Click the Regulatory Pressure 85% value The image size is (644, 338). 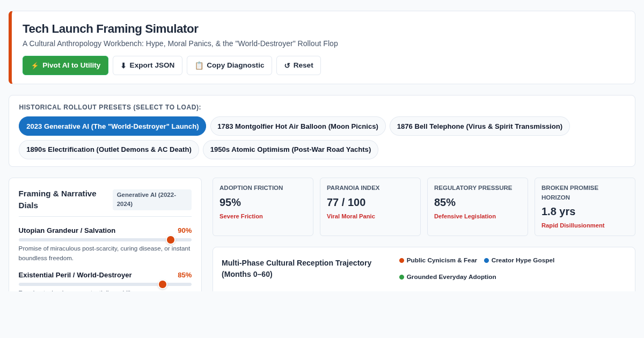point(445,202)
